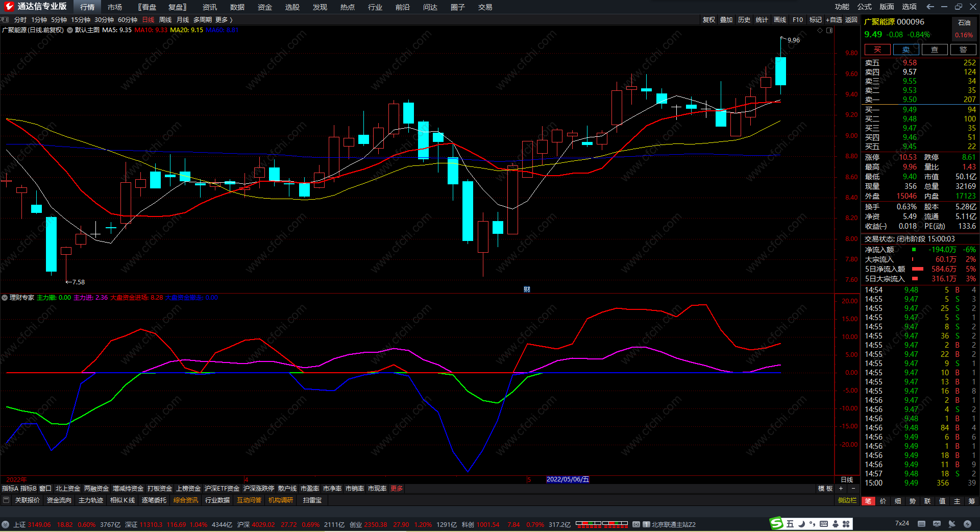Viewport: 980px width, 532px height.
Task: Expand the 更多 periods dropdown
Action: click(x=224, y=20)
